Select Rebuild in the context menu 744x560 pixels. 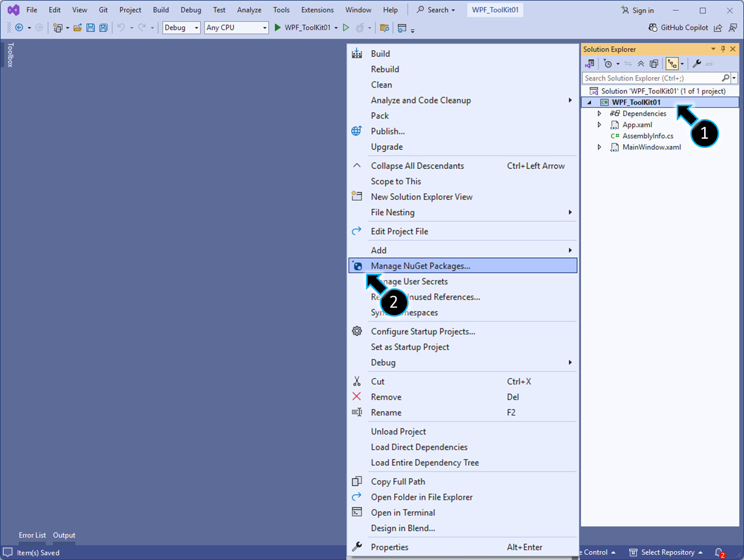coord(463,69)
